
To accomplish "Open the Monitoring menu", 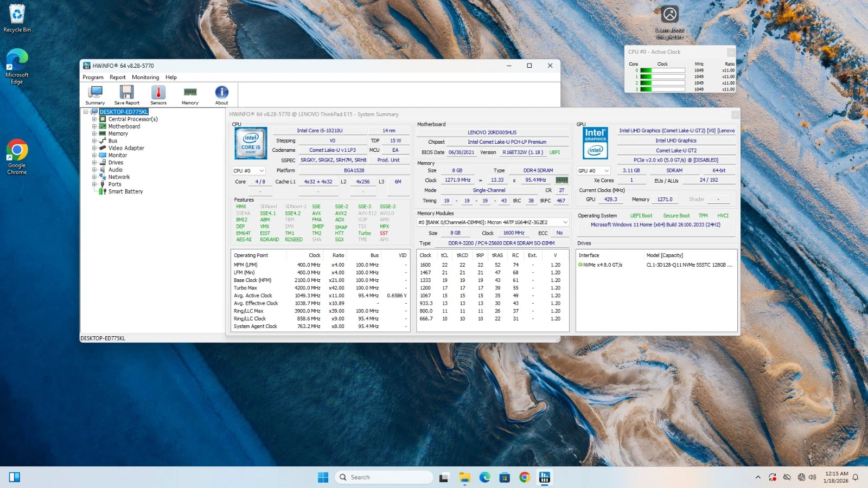I will pos(145,78).
